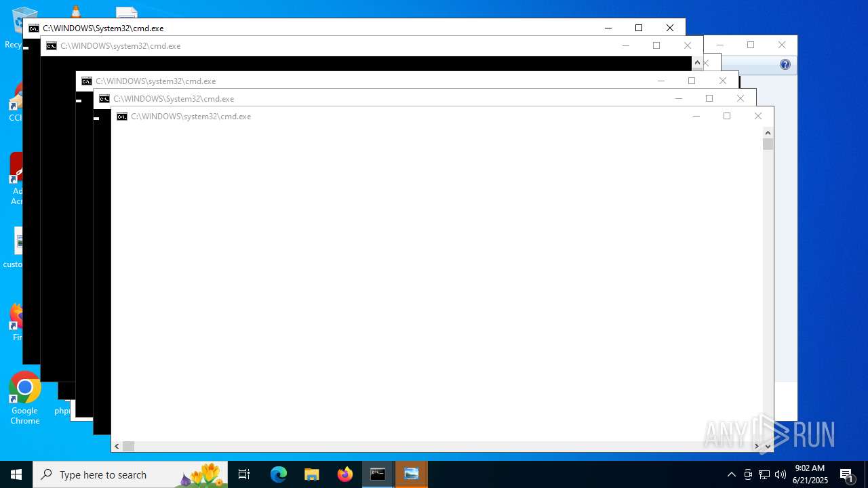
Task: Click the taskbar search box
Action: click(x=130, y=474)
